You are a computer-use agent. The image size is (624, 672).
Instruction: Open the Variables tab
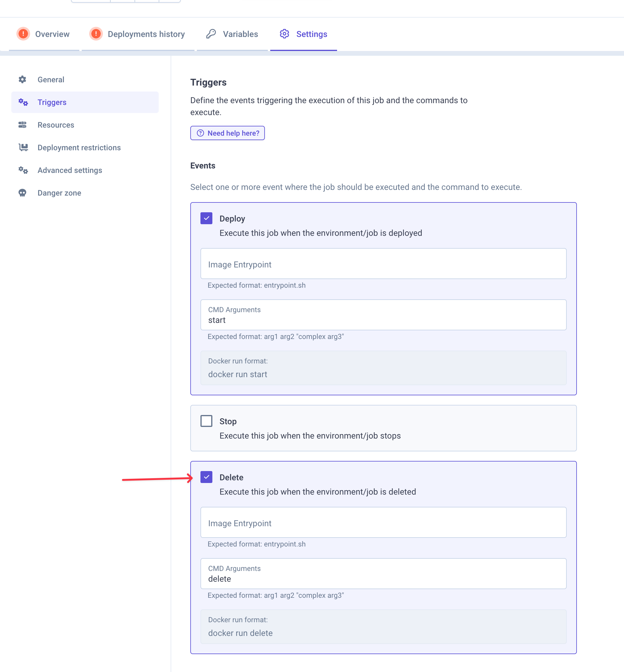232,34
